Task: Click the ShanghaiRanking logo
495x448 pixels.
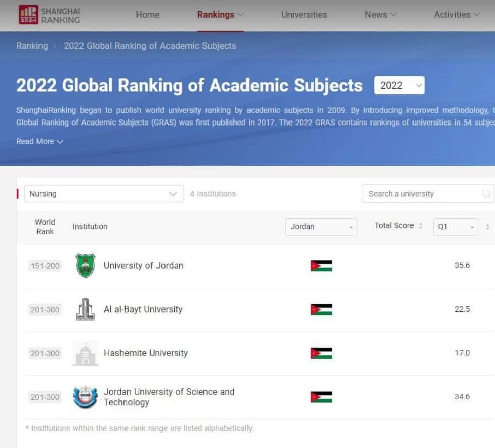Action: click(49, 15)
